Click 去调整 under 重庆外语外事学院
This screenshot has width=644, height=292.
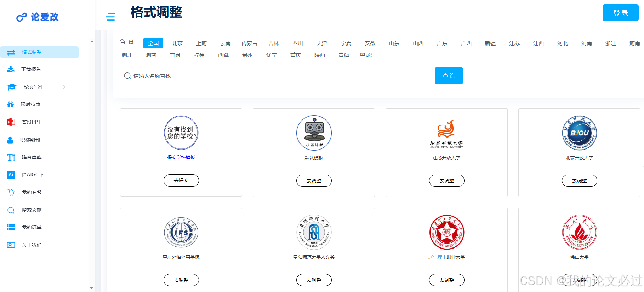click(181, 280)
